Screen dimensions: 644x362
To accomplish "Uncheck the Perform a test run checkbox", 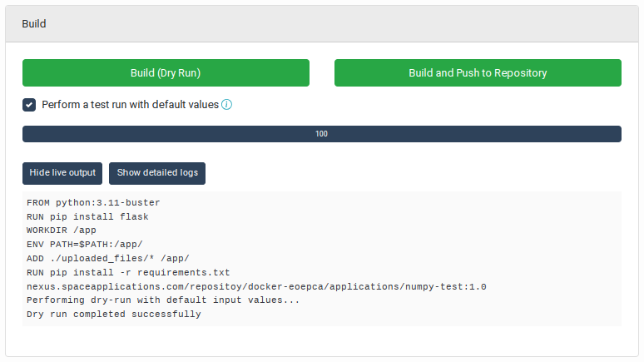I will (29, 105).
